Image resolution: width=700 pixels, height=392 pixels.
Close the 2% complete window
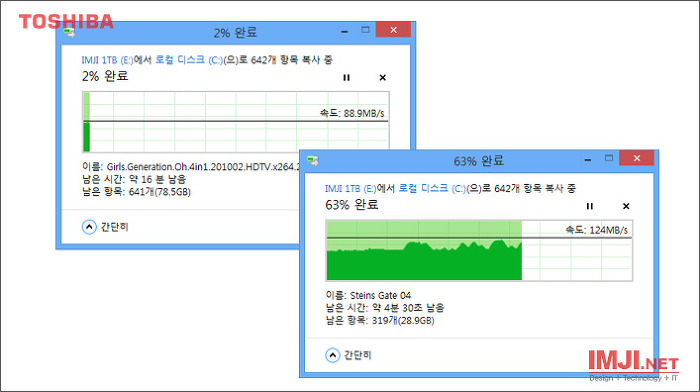[393, 30]
